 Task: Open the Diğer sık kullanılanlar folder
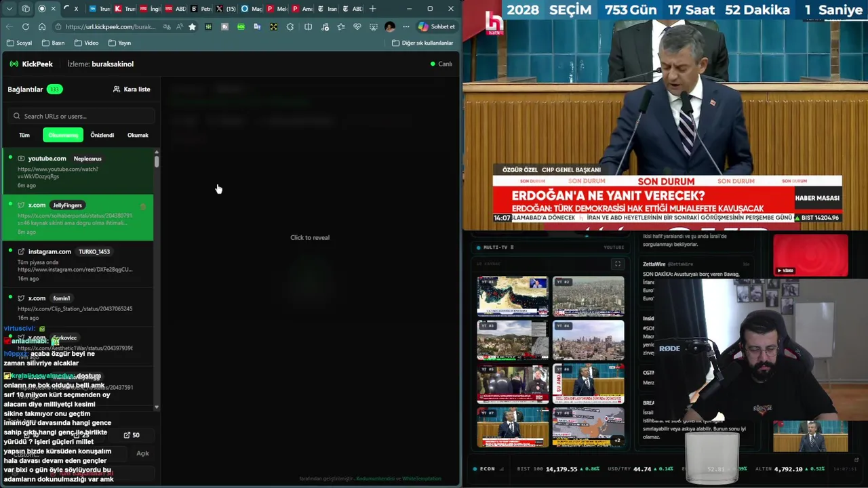pyautogui.click(x=422, y=43)
